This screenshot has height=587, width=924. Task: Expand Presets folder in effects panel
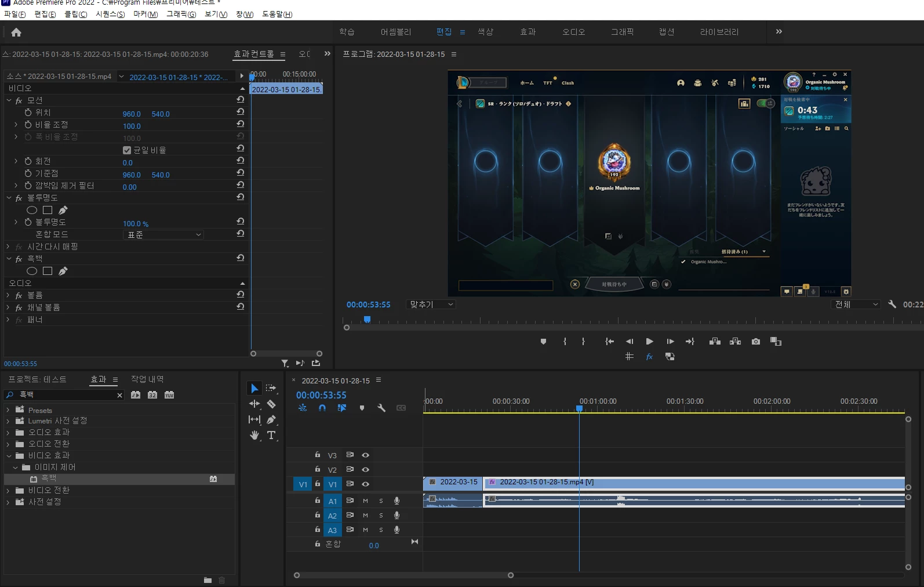[8, 410]
